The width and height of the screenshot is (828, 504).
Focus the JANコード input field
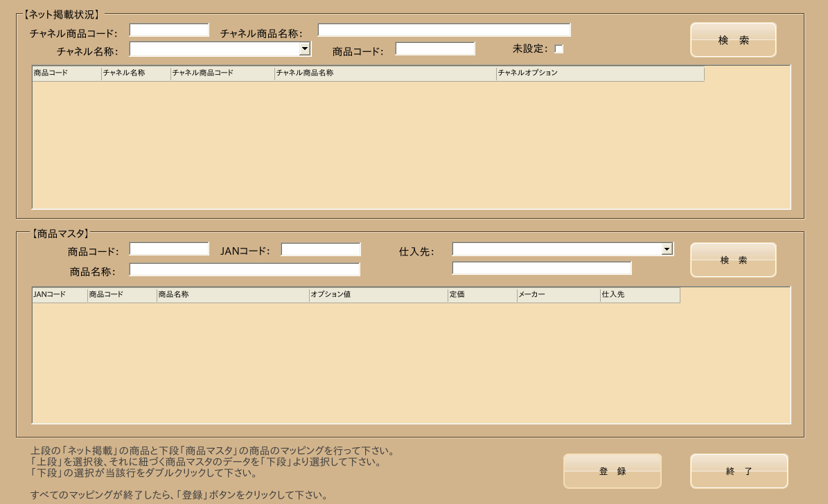[321, 249]
